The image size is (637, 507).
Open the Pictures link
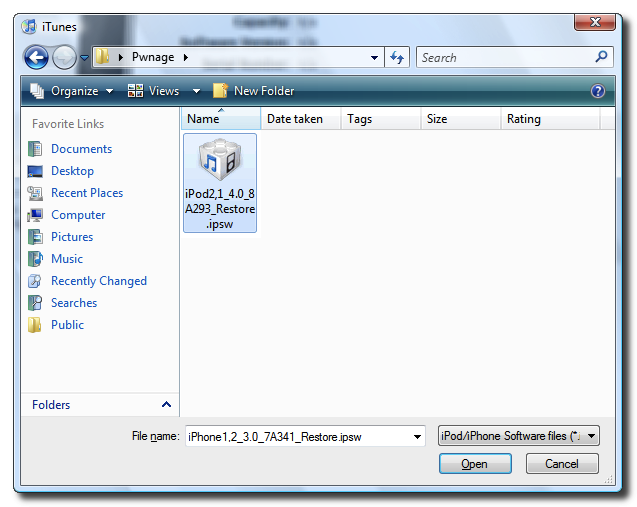72,236
